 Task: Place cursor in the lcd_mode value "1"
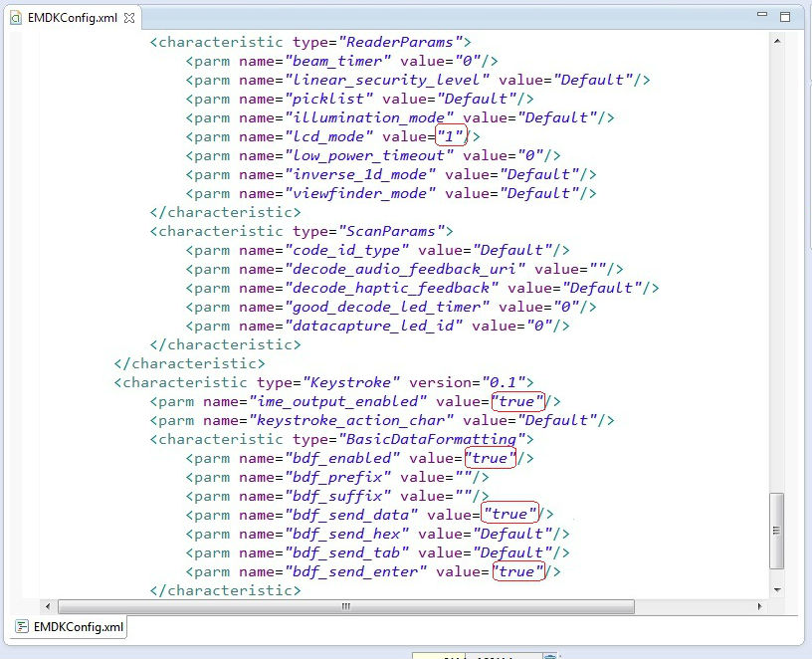click(451, 136)
